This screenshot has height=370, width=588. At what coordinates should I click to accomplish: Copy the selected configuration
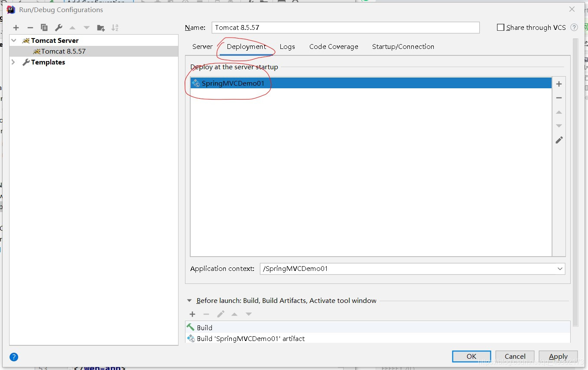[44, 28]
